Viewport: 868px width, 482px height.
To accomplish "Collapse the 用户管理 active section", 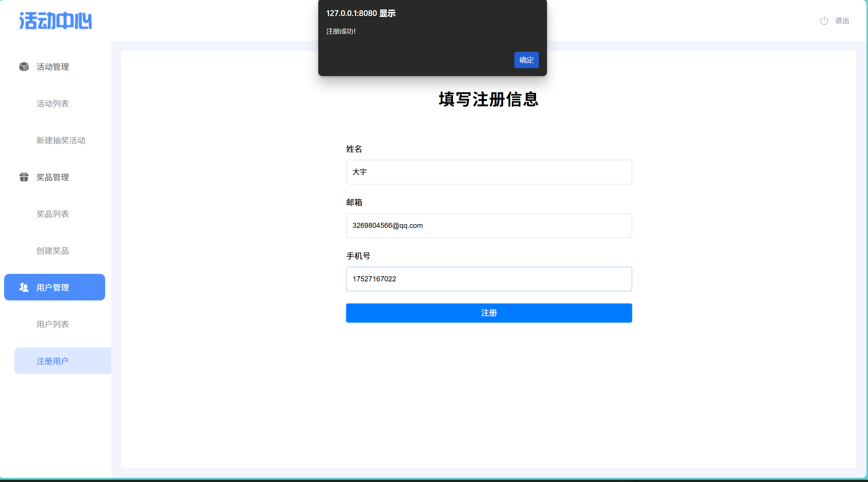I will (x=52, y=287).
